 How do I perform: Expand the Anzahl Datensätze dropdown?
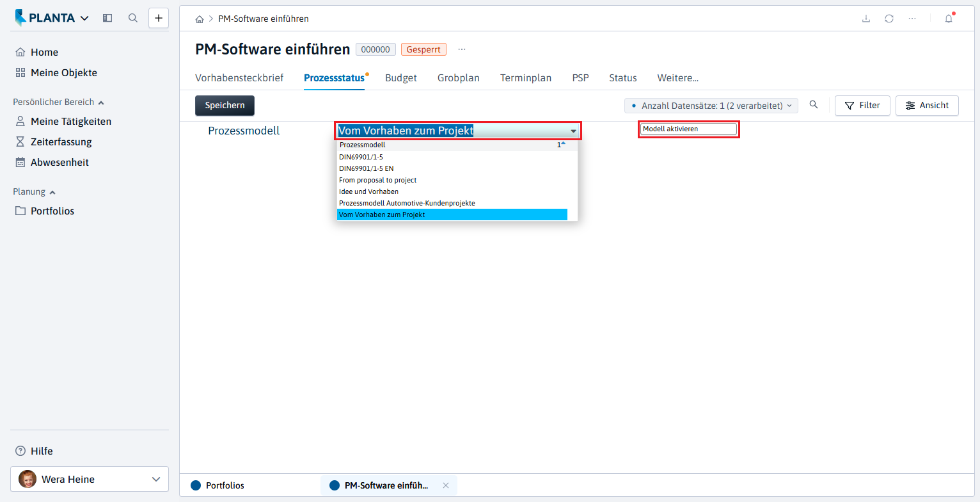pos(711,106)
